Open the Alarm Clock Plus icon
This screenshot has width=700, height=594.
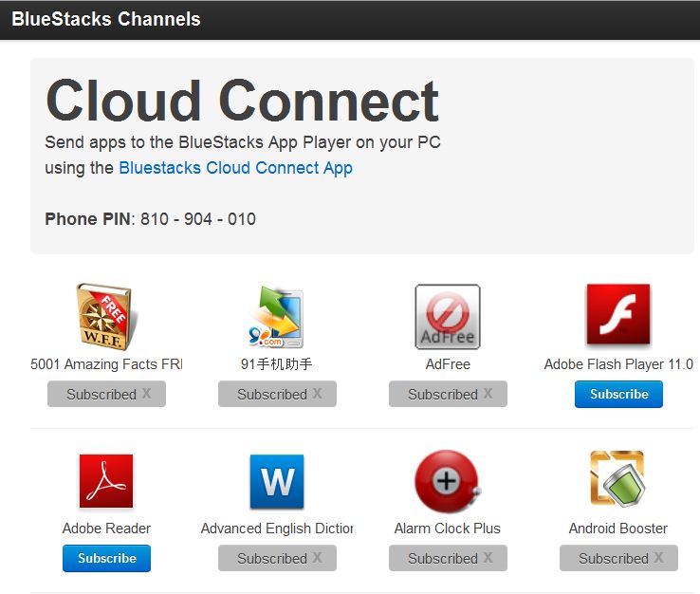pyautogui.click(x=448, y=481)
